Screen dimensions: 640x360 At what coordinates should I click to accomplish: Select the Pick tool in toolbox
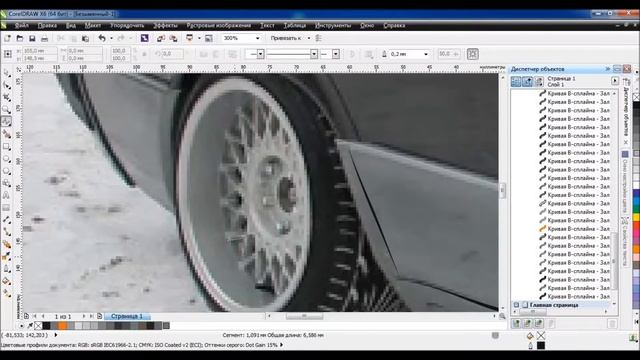coord(7,73)
